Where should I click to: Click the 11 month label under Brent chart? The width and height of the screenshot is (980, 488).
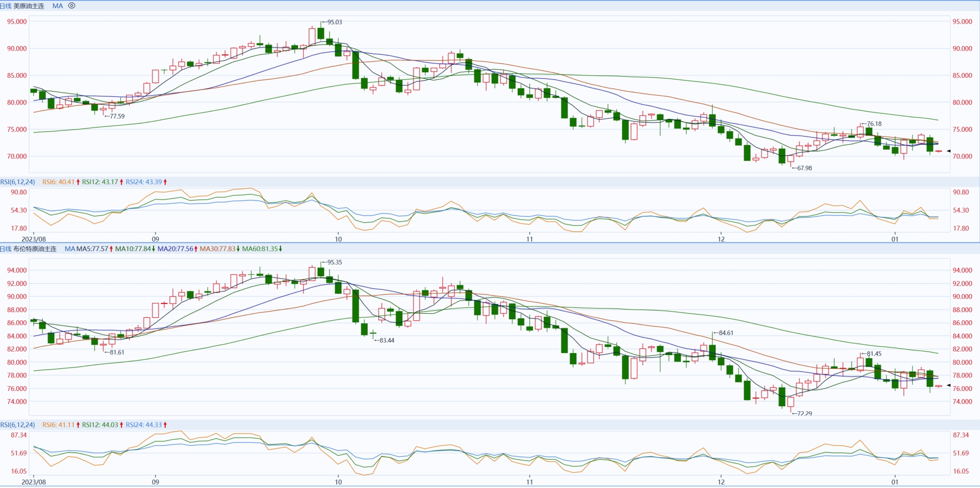point(530,482)
